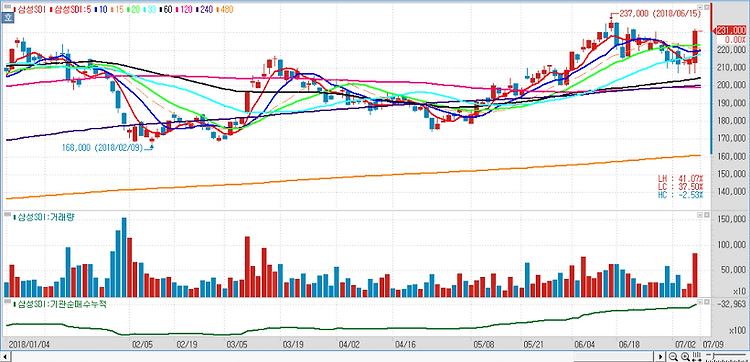The height and width of the screenshot is (362, 750).
Task: Click the x10 unit label in volume pane
Action: pyautogui.click(x=739, y=291)
